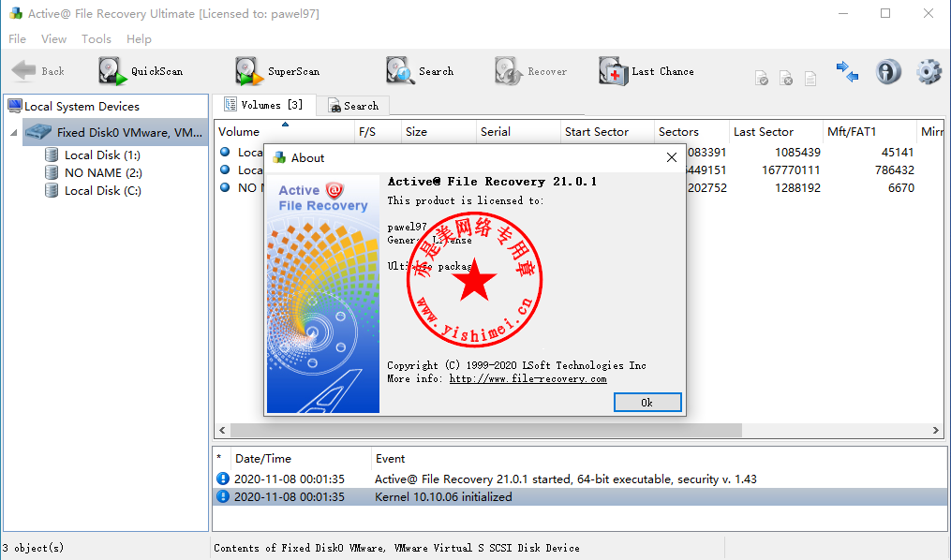Click Last Sector value 1085439
The image size is (951, 560).
(x=797, y=152)
